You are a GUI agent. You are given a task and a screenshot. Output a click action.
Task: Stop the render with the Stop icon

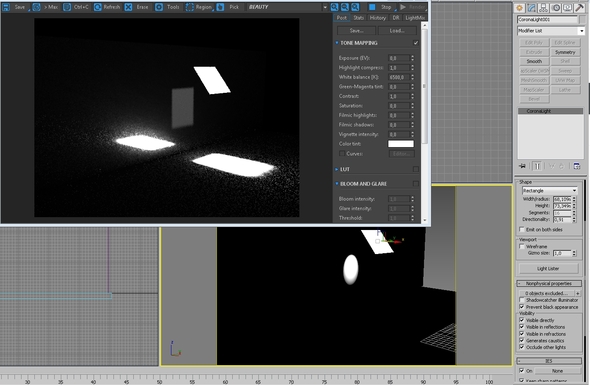tap(372, 7)
